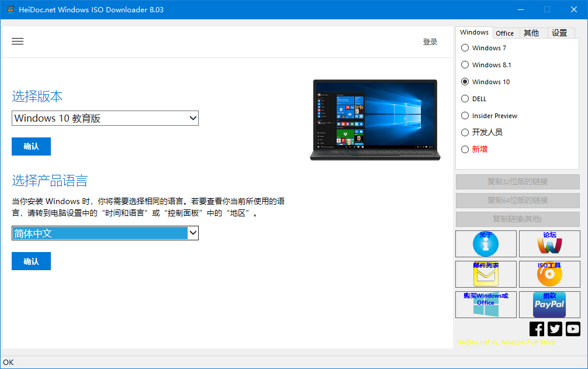588x369 pixels.
Task: Open the 邮件列表 mailing list icon
Action: pyautogui.click(x=485, y=274)
